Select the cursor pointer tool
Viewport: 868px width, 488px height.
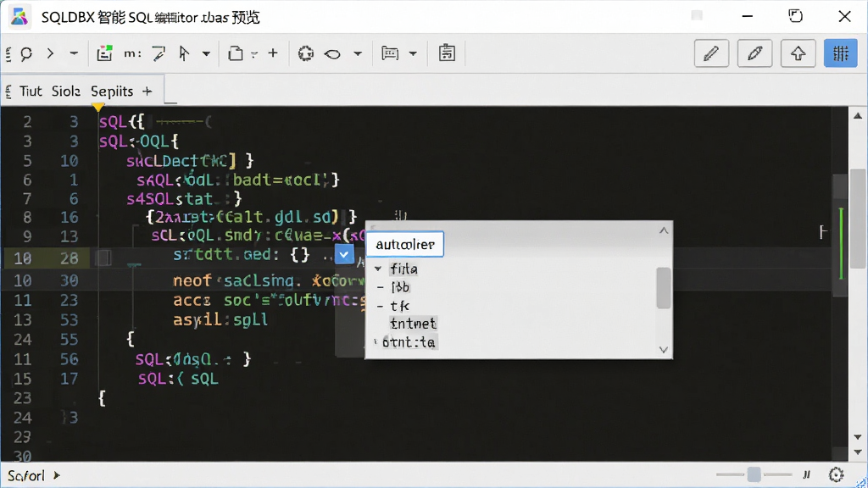click(x=184, y=53)
